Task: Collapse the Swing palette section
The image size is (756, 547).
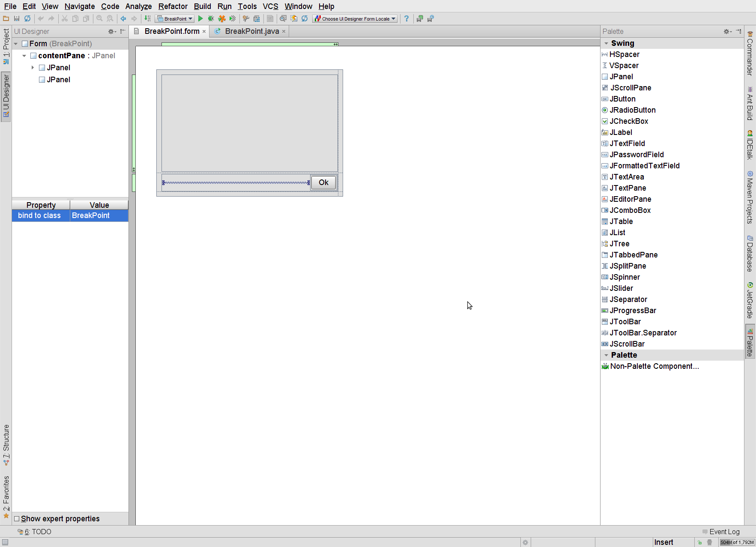Action: [606, 43]
